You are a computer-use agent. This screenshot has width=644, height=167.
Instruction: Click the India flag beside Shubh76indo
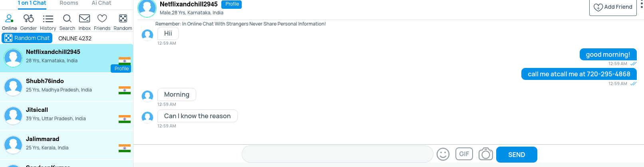coord(125,90)
